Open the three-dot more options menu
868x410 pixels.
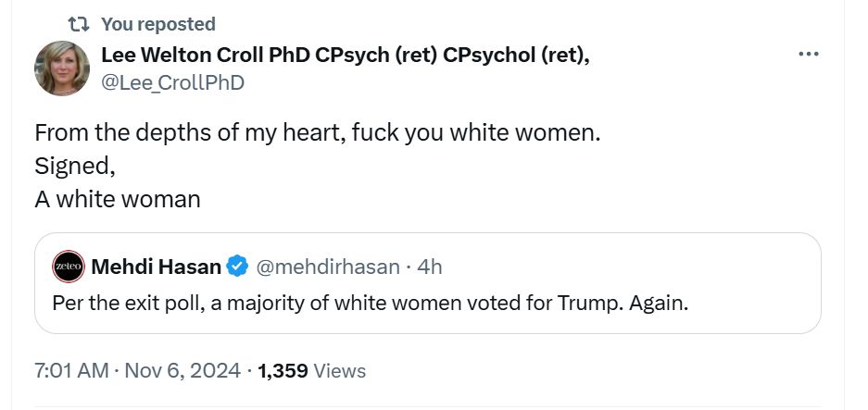[x=808, y=55]
